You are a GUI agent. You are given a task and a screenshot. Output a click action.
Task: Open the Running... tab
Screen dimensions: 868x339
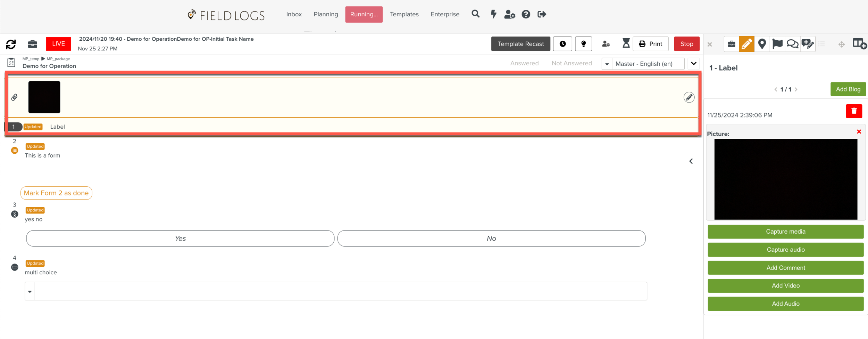pyautogui.click(x=364, y=14)
